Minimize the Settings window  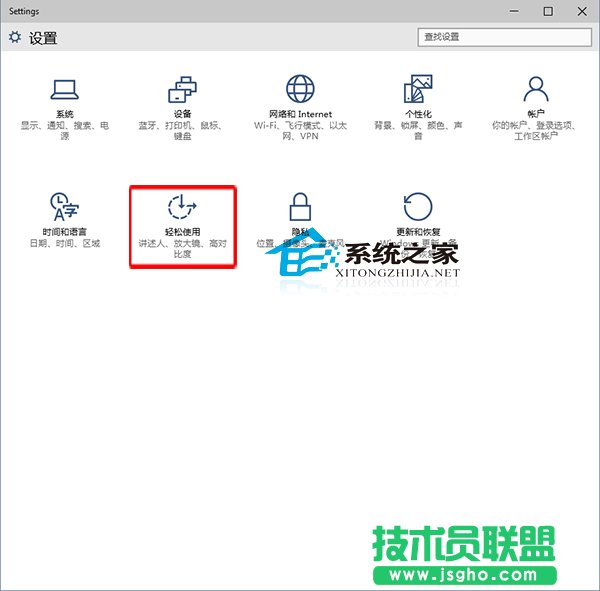tap(514, 11)
